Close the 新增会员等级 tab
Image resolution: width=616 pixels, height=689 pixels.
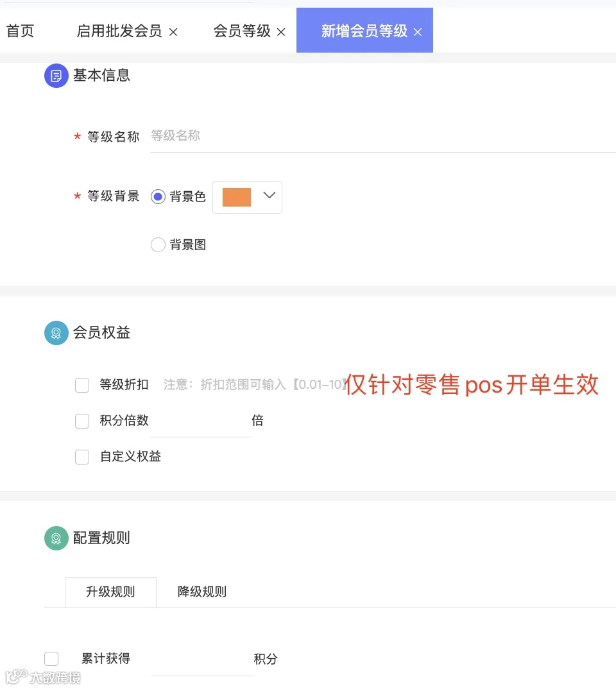418,31
